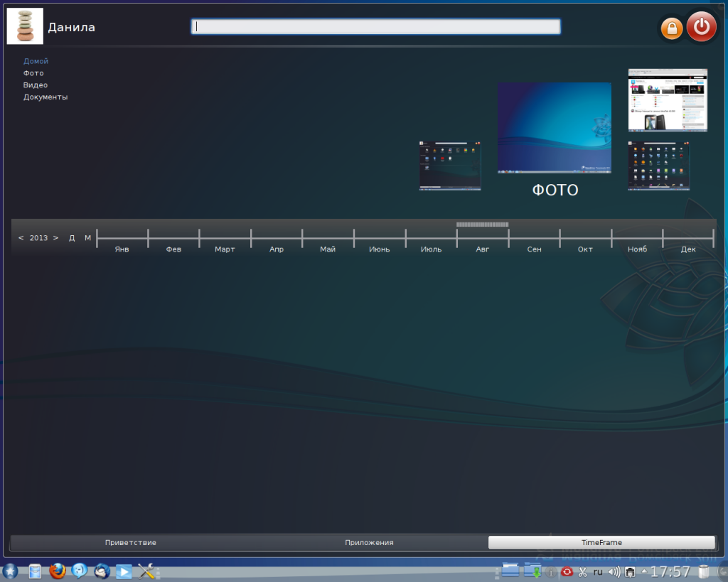Click the scissors clipboard tray icon
The image size is (728, 582).
582,571
